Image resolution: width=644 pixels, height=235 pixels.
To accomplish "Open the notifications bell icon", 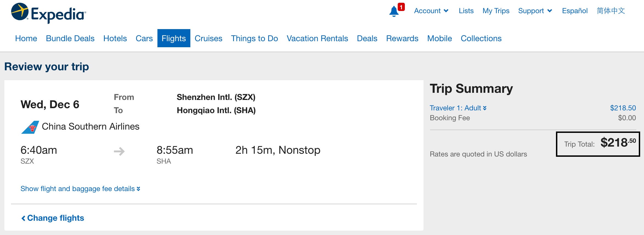I will tap(394, 11).
